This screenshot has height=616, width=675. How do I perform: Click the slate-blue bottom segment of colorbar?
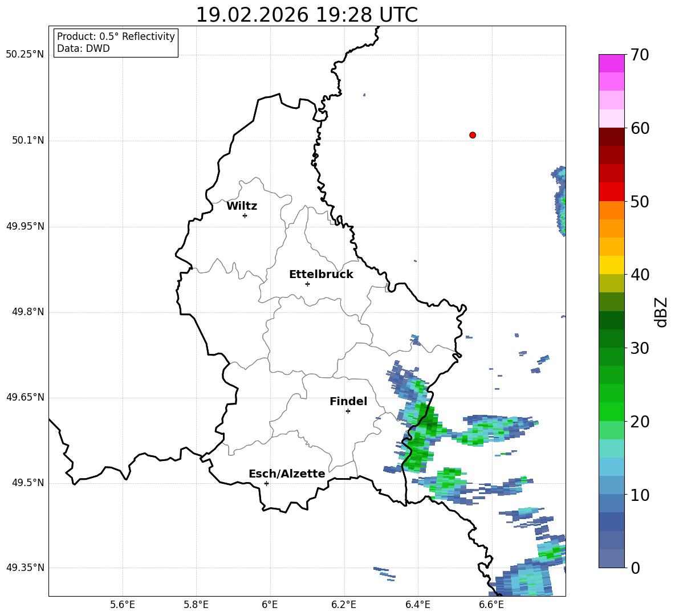611,558
